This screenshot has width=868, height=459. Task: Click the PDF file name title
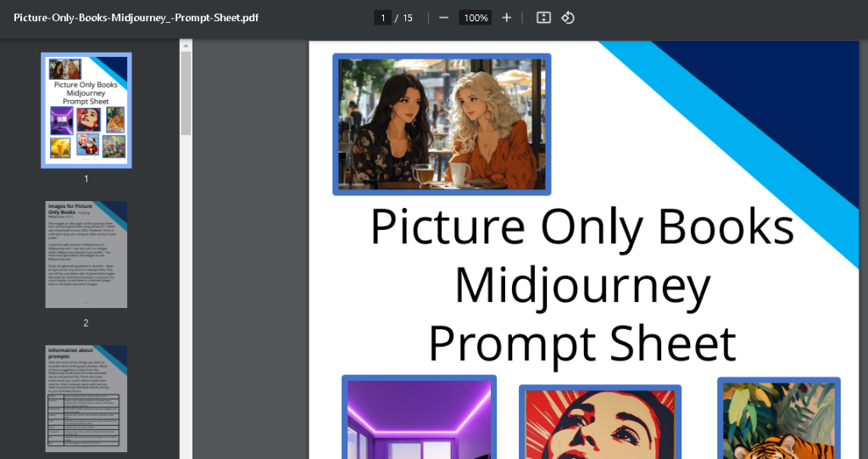(136, 18)
